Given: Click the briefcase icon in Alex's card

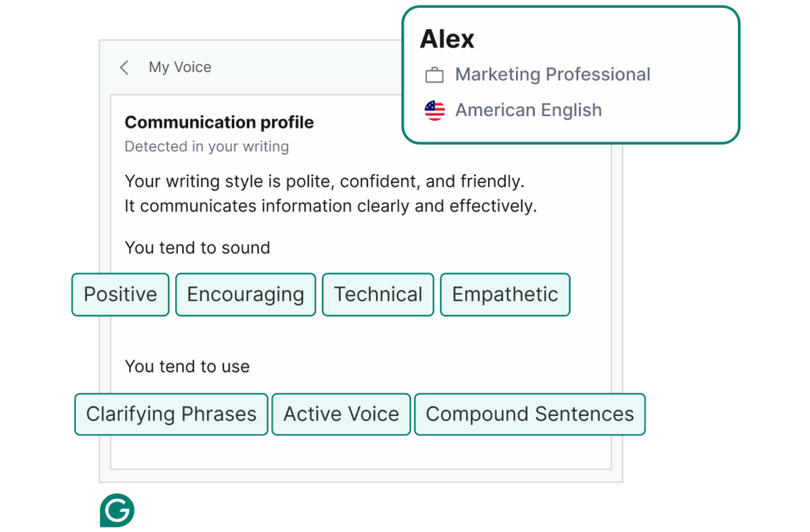Looking at the screenshot, I should [434, 75].
